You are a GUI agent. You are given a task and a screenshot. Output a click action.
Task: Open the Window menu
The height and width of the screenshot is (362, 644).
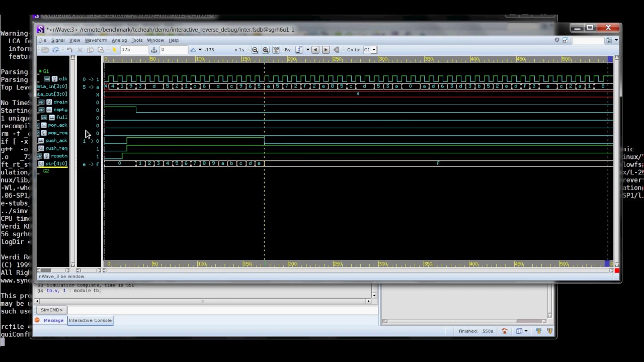coord(155,40)
